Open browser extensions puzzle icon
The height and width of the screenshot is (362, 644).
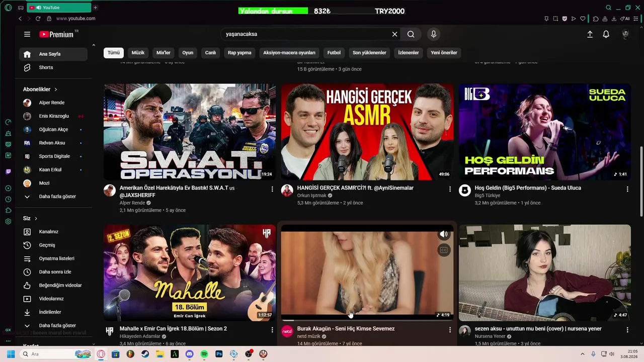tap(596, 19)
